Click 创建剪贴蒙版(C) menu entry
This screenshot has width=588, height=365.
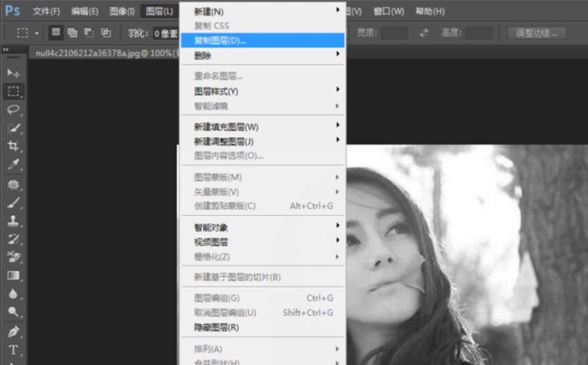pos(263,206)
